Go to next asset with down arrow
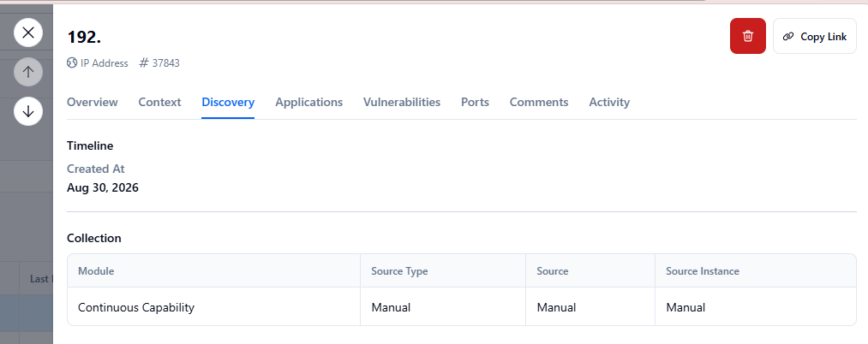This screenshot has height=344, width=868. 28,111
